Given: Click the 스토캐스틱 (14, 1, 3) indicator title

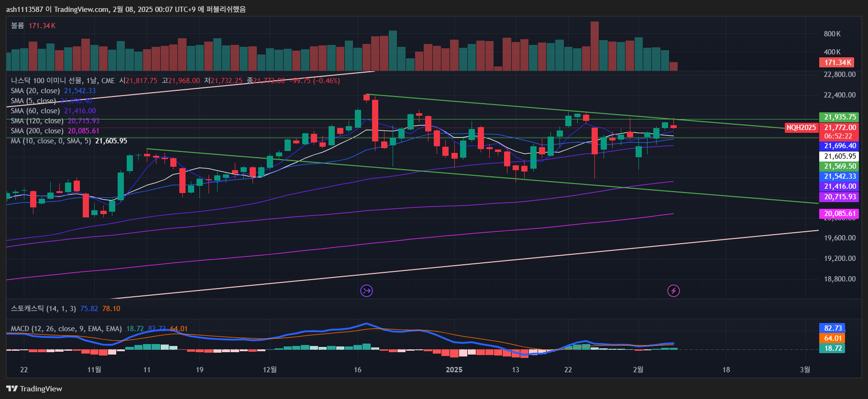Looking at the screenshot, I should click(43, 309).
